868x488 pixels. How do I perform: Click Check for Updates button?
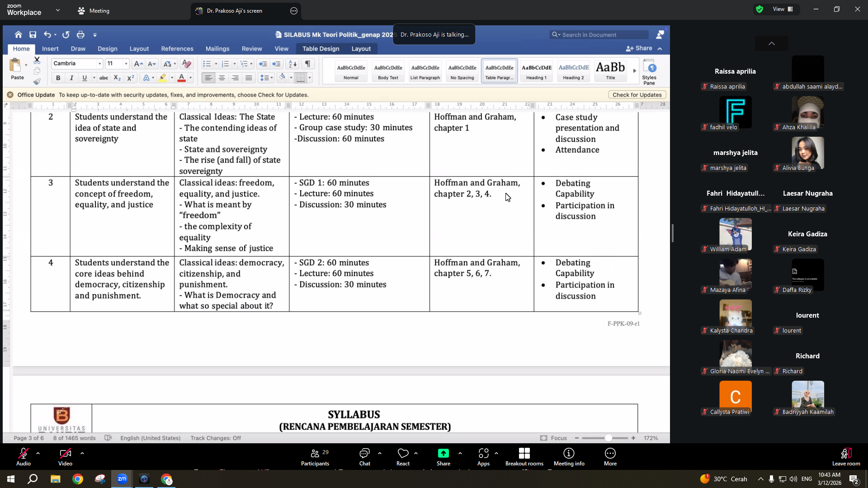pyautogui.click(x=637, y=95)
